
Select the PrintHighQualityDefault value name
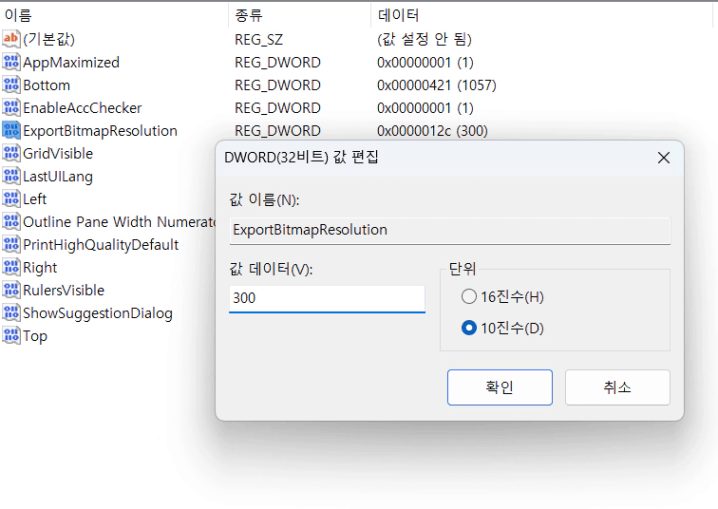(x=101, y=245)
